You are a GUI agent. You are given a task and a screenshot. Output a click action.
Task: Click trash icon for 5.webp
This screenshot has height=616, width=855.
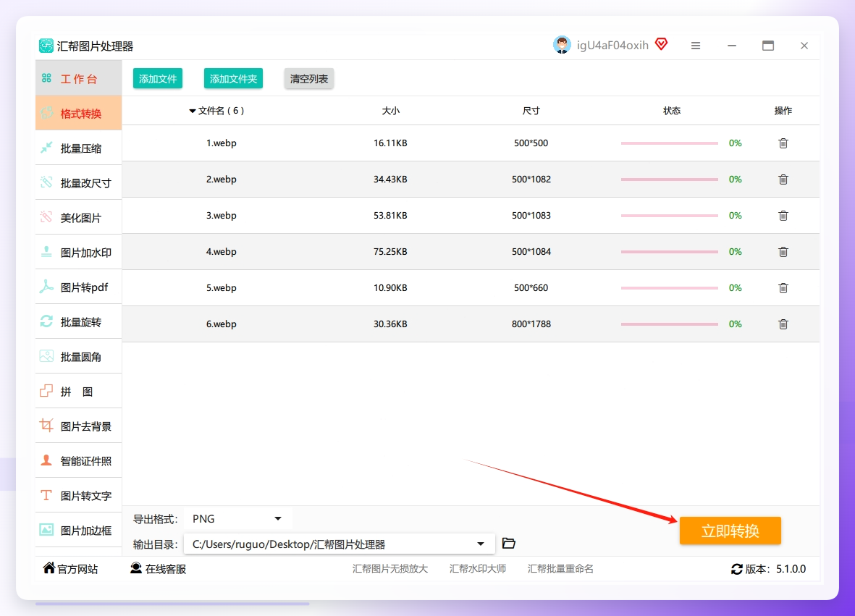tap(783, 288)
